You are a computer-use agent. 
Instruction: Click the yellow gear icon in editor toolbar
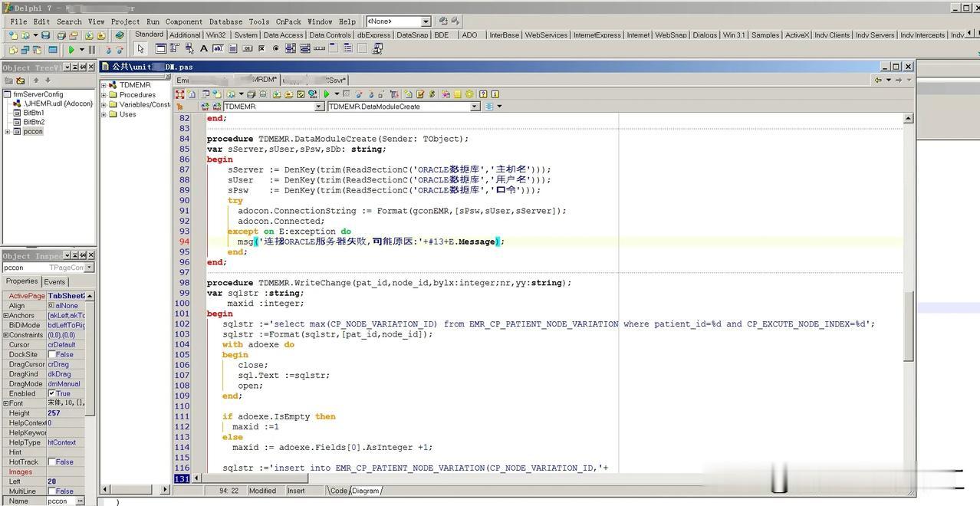tap(470, 94)
